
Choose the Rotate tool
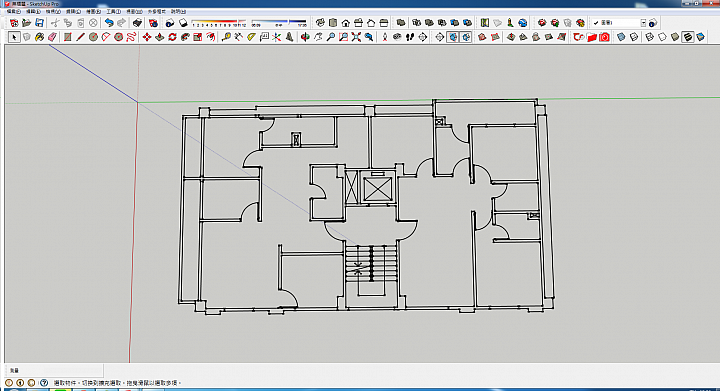(x=172, y=37)
